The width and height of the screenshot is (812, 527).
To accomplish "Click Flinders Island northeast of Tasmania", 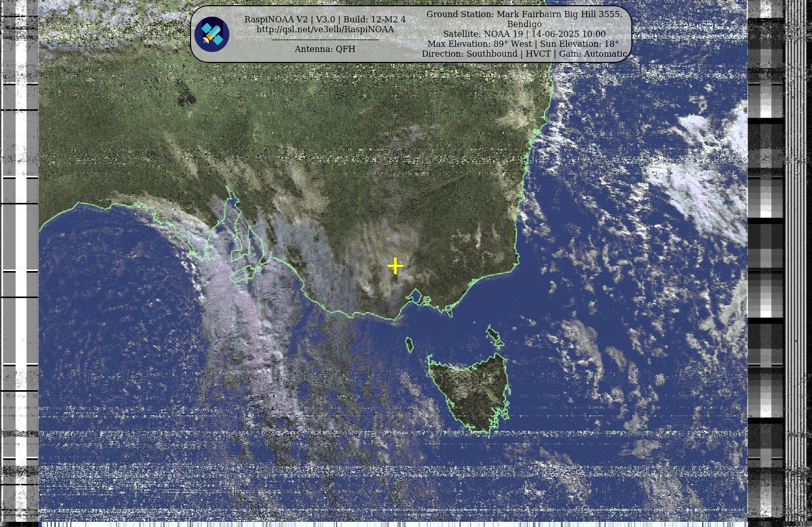I will 493,335.
